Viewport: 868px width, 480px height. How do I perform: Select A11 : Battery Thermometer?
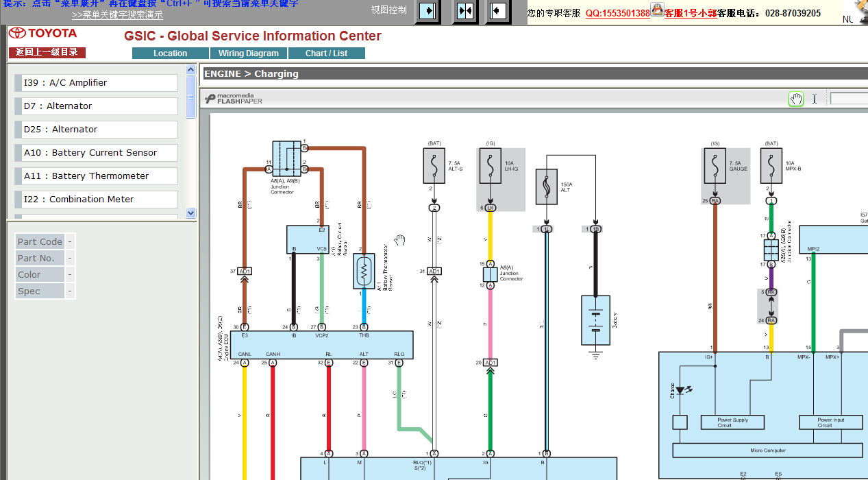pyautogui.click(x=96, y=176)
